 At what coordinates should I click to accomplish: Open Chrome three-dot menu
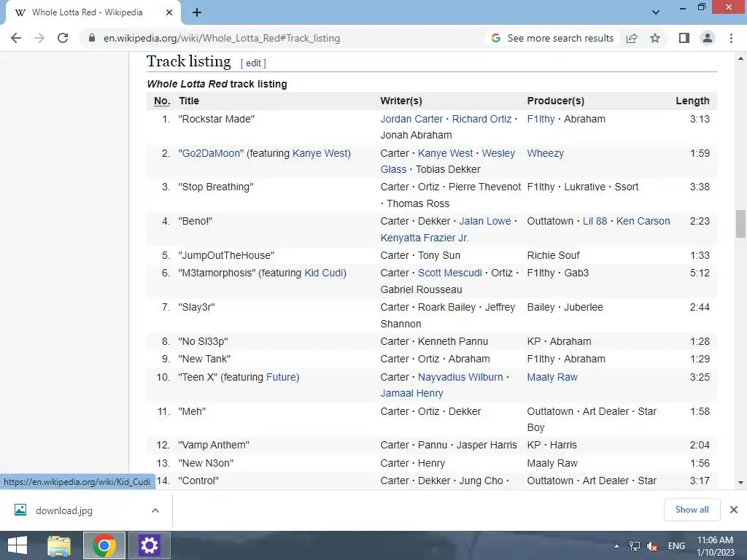[x=731, y=38]
